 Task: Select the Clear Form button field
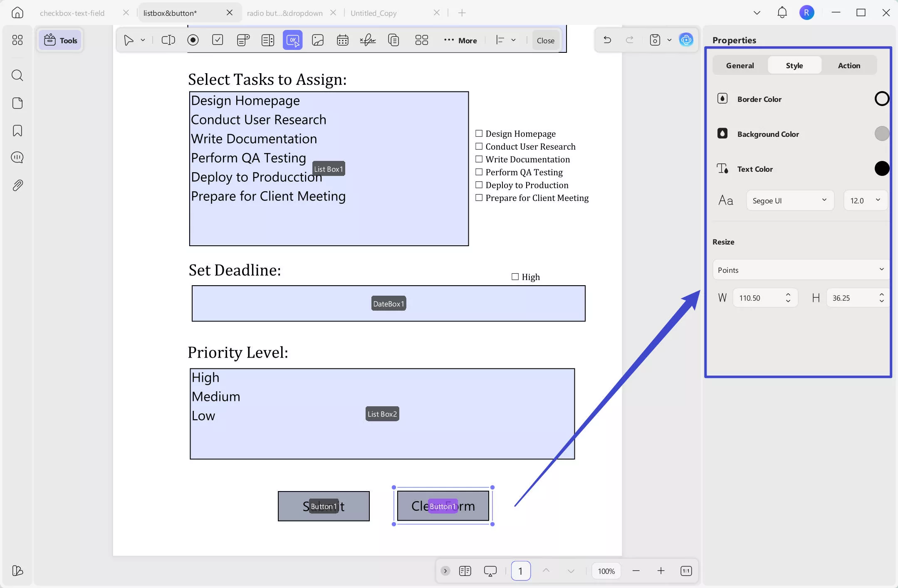443,506
